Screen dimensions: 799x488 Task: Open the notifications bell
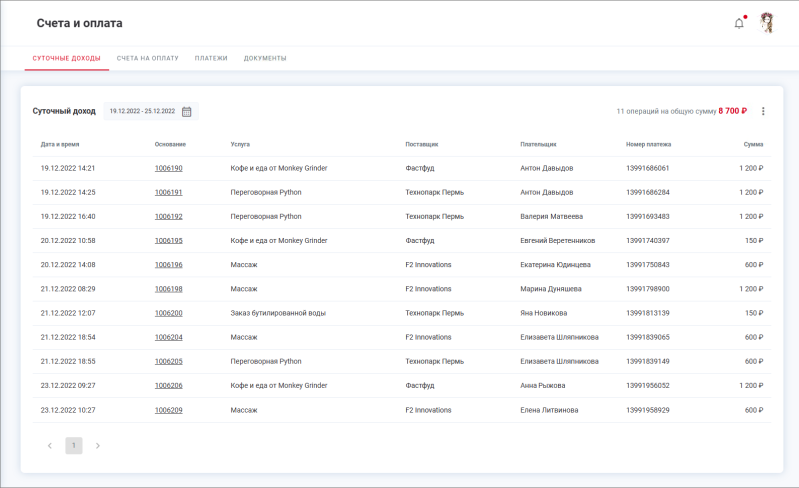[x=739, y=23]
